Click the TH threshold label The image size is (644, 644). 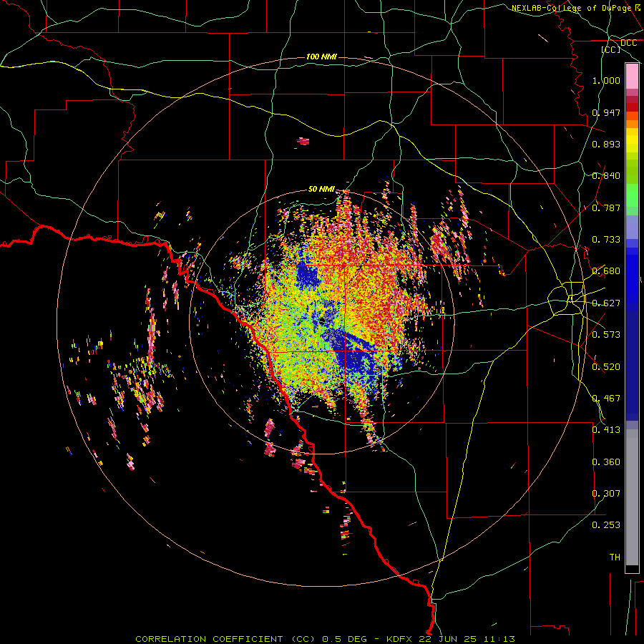click(615, 557)
